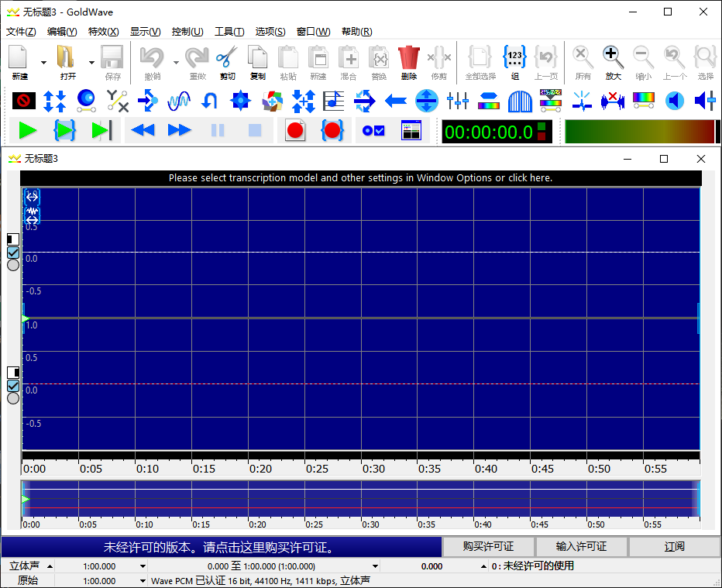
Task: Click the gray circle under the top channel checkbox
Action: tap(13, 265)
